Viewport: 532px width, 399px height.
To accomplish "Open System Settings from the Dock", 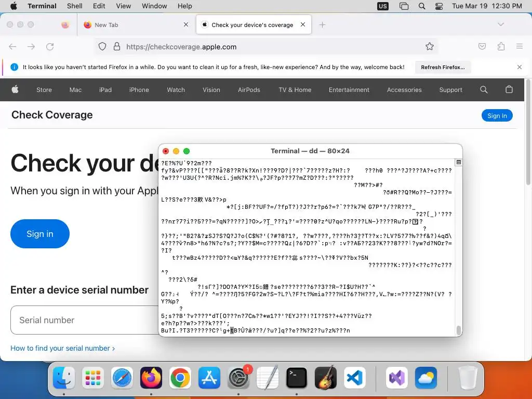I will (x=238, y=378).
